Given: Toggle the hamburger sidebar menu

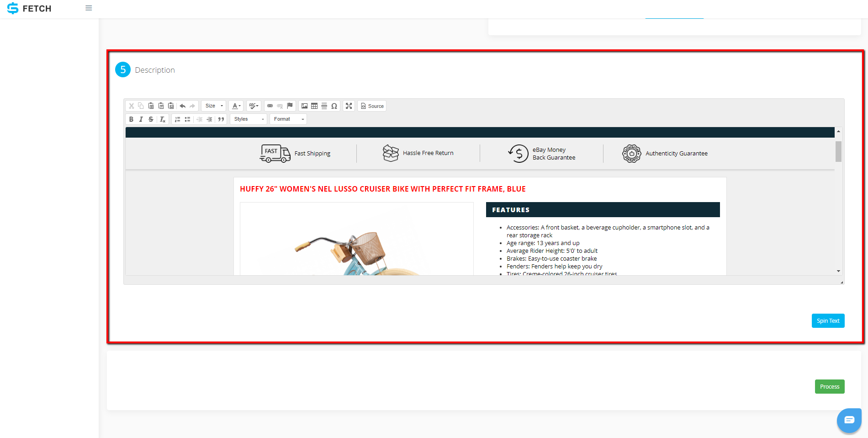Looking at the screenshot, I should click(x=89, y=8).
